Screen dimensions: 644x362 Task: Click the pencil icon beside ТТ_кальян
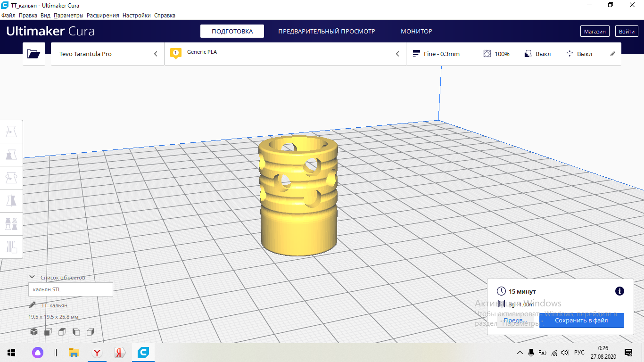click(32, 305)
